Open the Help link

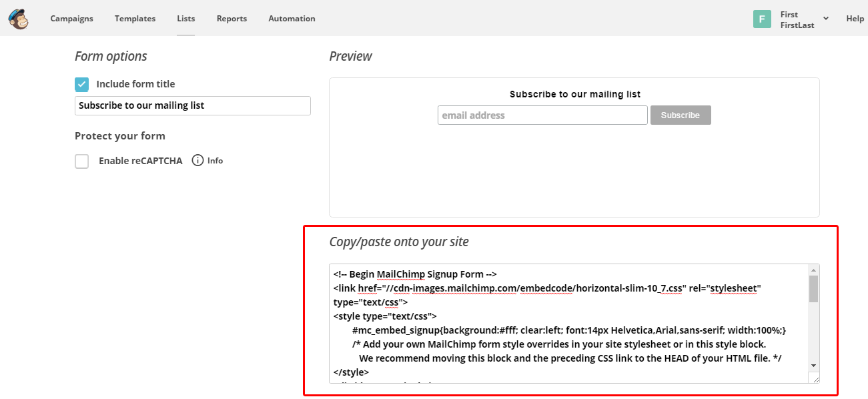point(855,19)
